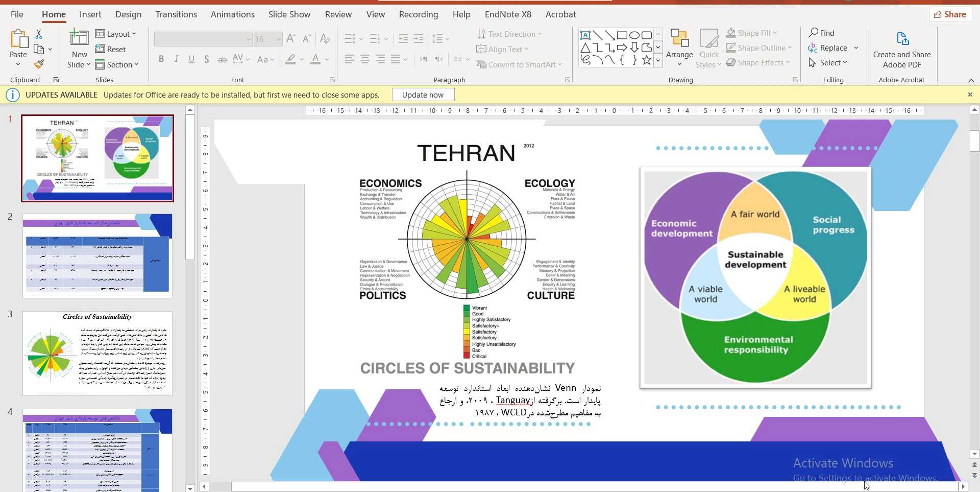Click the Format Painter brush icon
Image resolution: width=980 pixels, height=492 pixels.
[39, 64]
